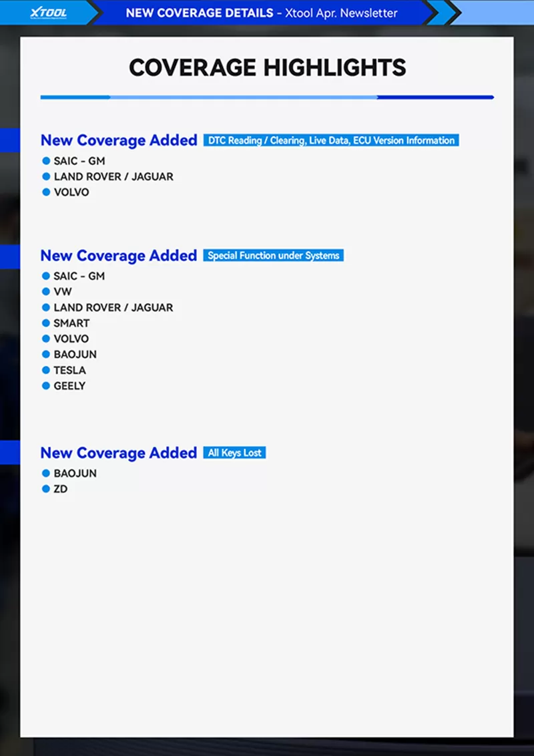This screenshot has height=756, width=534.
Task: Click the blue bullet beside ZD
Action: [46, 489]
